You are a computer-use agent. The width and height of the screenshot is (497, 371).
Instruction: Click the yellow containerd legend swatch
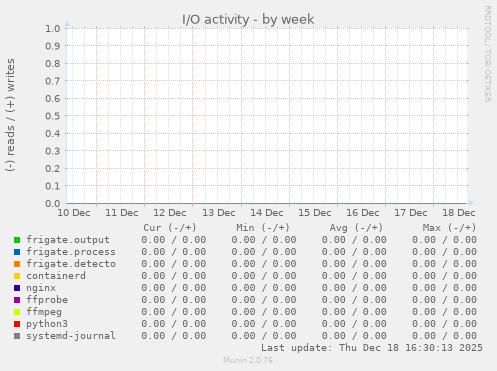coord(17,276)
